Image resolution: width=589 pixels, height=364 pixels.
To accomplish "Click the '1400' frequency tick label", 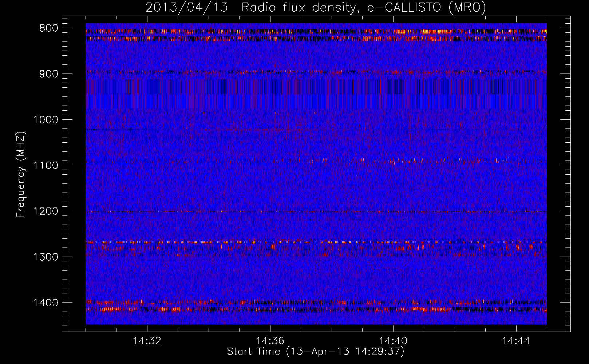I will click(x=46, y=303).
